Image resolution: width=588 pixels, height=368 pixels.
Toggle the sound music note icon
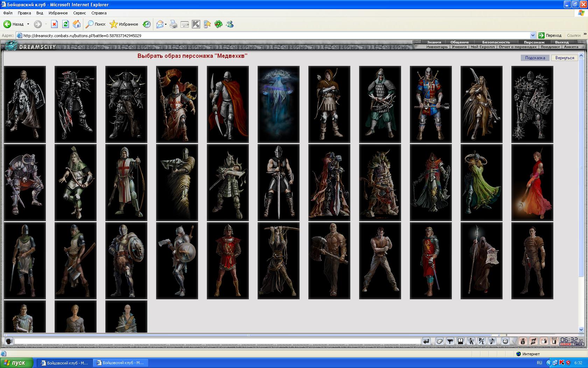tap(492, 341)
